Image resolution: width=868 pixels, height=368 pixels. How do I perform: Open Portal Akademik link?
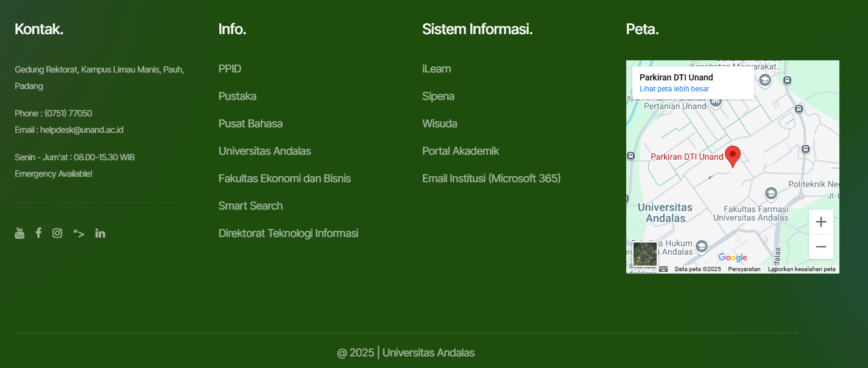point(460,151)
